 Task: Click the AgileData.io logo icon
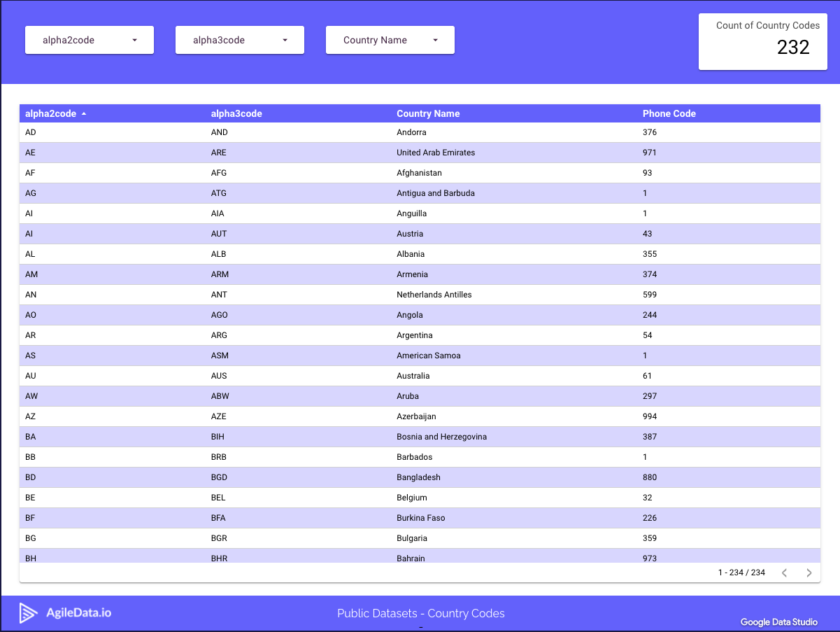click(28, 612)
